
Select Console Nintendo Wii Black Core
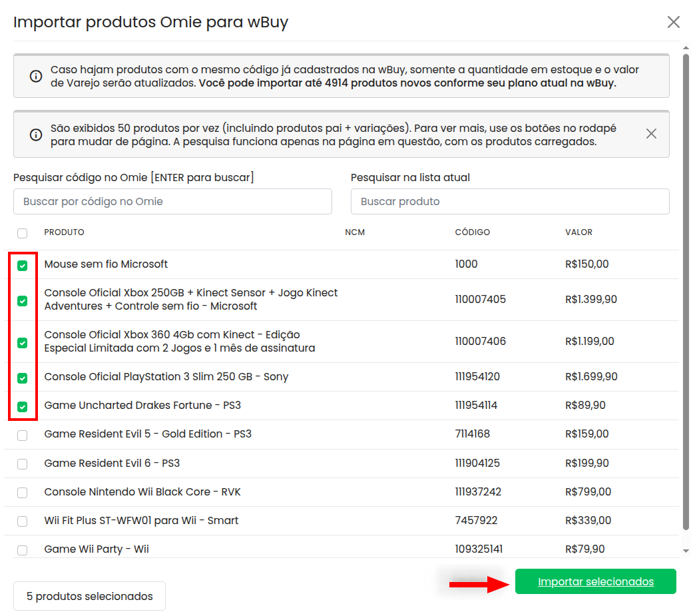tap(23, 493)
